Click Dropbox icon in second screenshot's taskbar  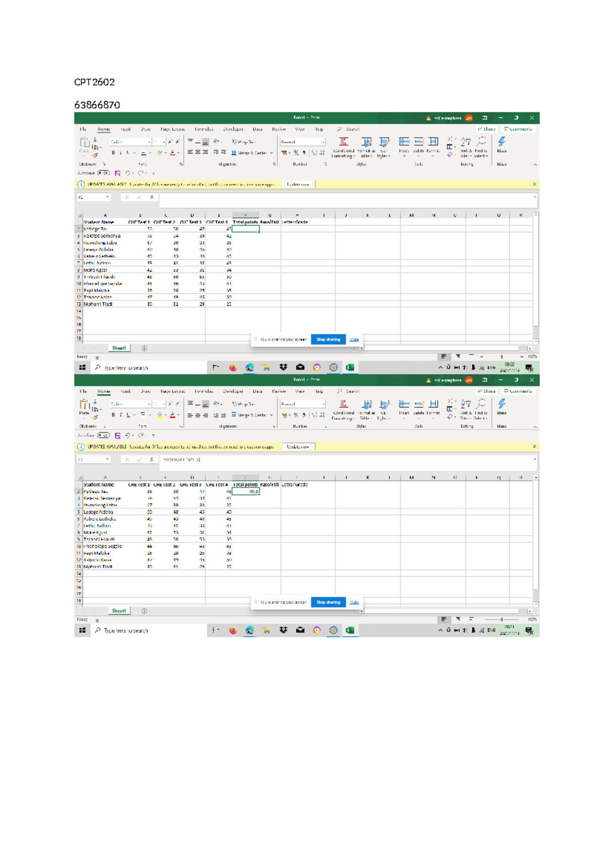point(283,631)
